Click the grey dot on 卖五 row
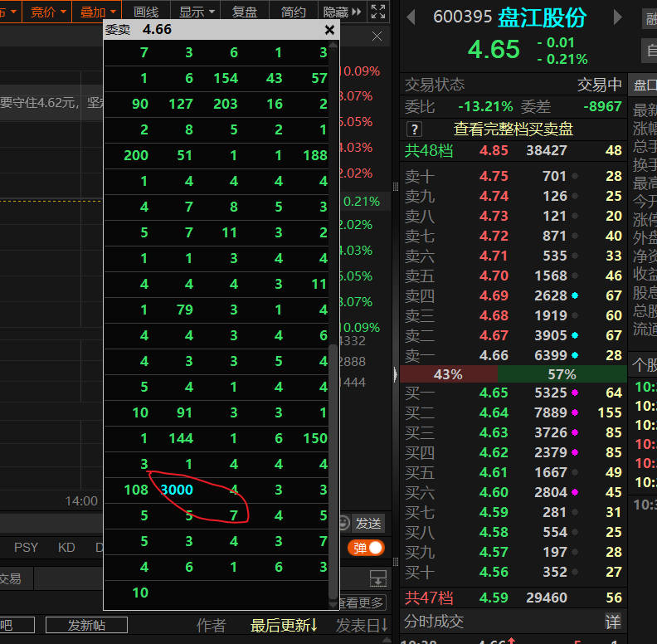This screenshot has height=644, width=657. [x=575, y=276]
